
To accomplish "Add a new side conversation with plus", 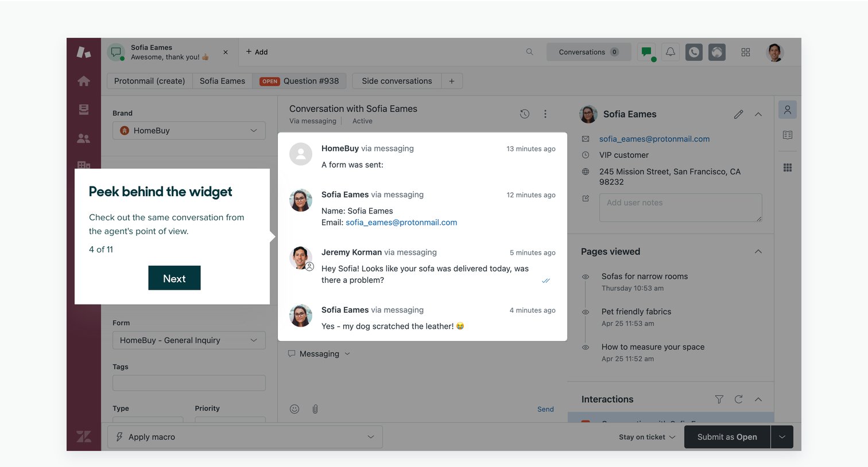I will tap(452, 81).
